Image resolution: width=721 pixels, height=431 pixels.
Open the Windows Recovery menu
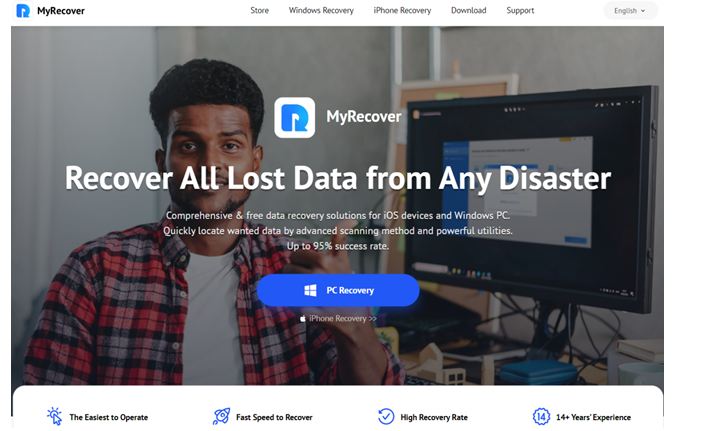click(321, 11)
